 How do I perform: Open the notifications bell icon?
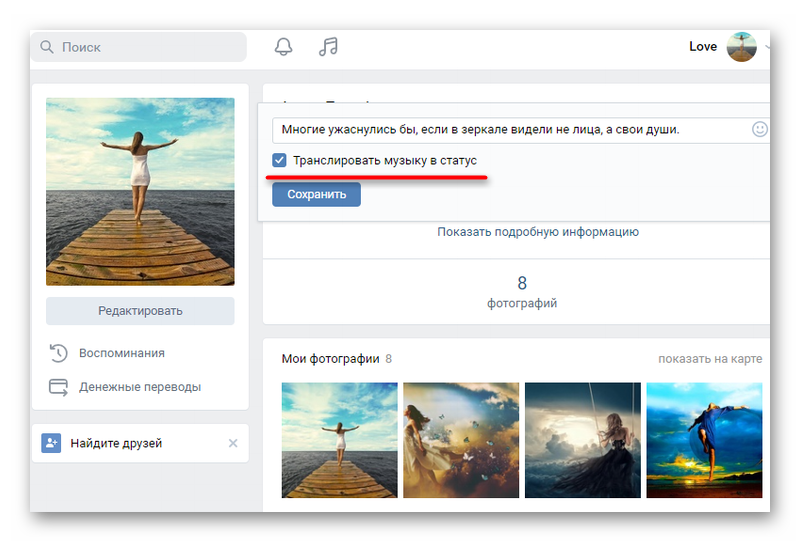point(284,46)
